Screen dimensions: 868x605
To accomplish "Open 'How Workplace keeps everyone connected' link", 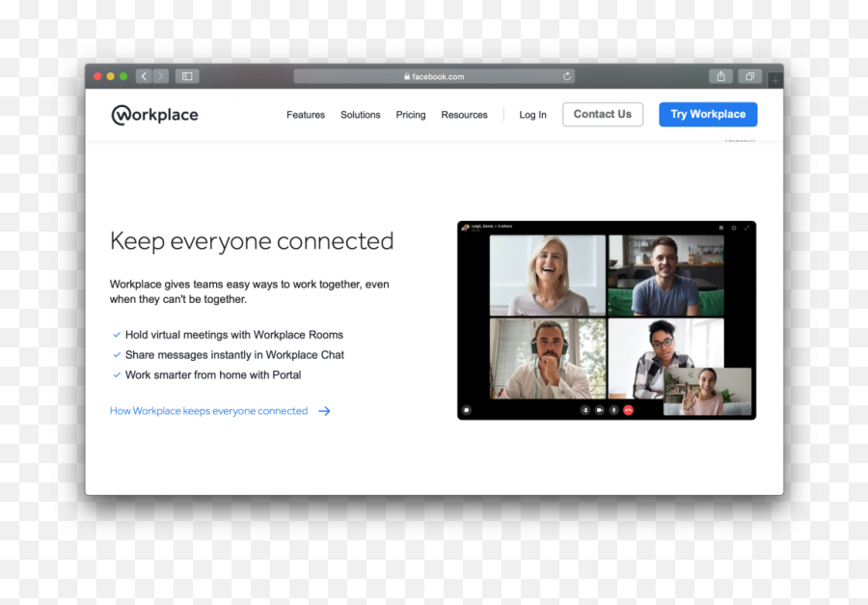I will (208, 411).
